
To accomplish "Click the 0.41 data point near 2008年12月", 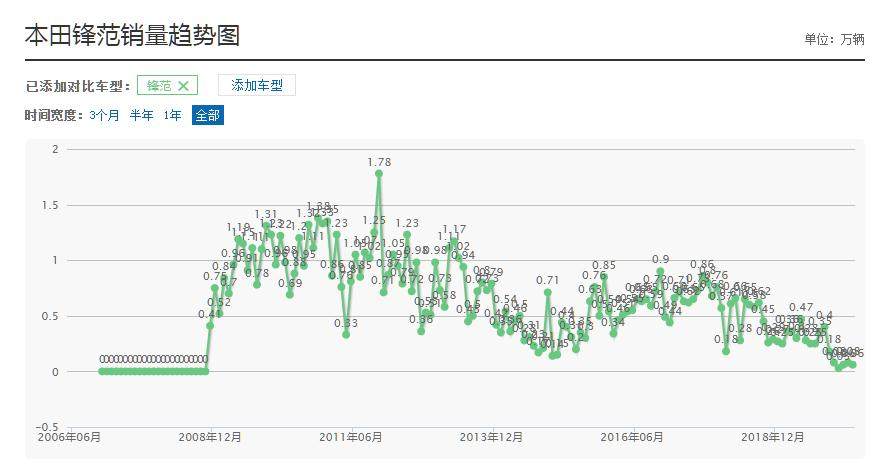I will click(210, 325).
